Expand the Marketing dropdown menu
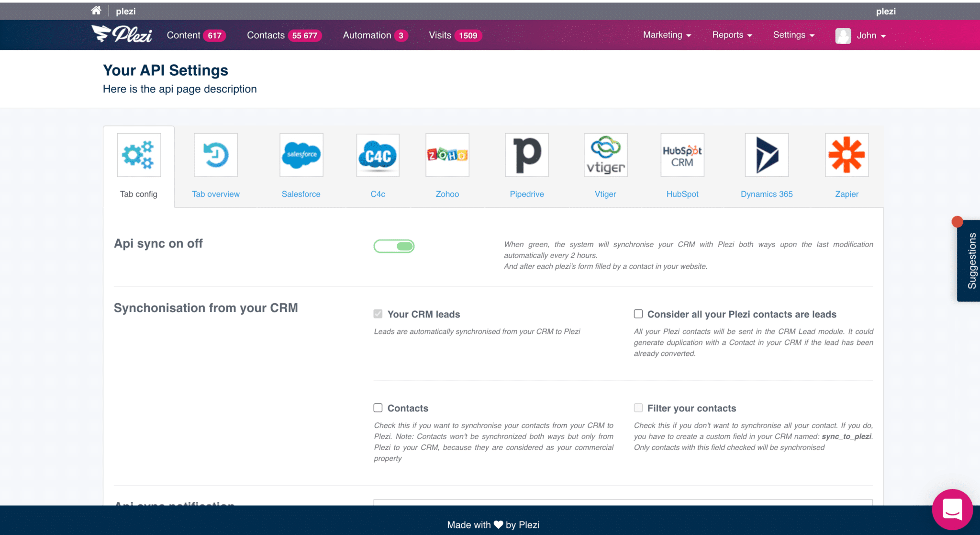The image size is (980, 535). click(x=667, y=35)
